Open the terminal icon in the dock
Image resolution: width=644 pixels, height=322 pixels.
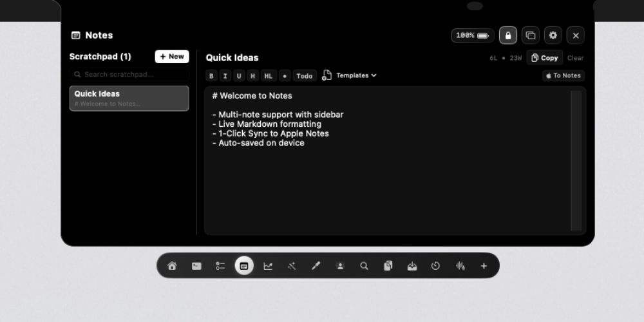(196, 266)
